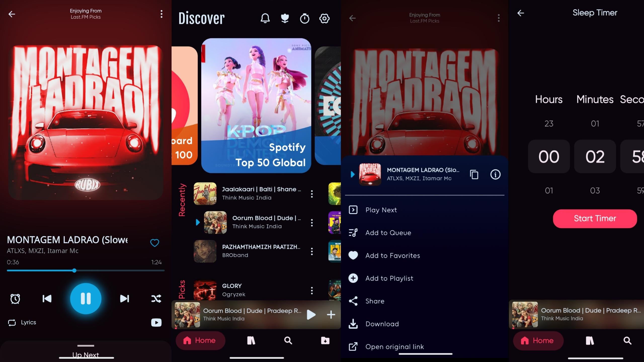Open the YouTube video icon
644x362 pixels.
click(x=156, y=323)
